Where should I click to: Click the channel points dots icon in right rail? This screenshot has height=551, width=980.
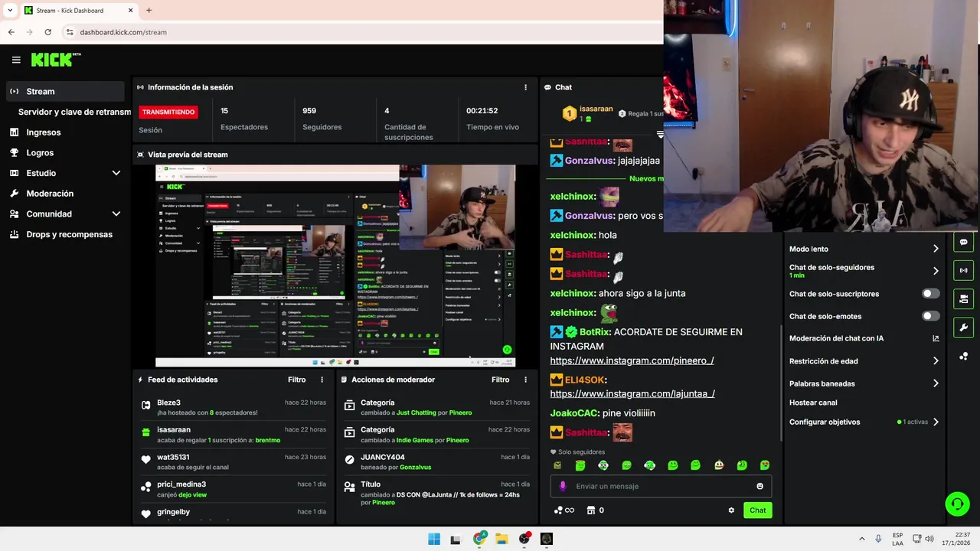[963, 357]
